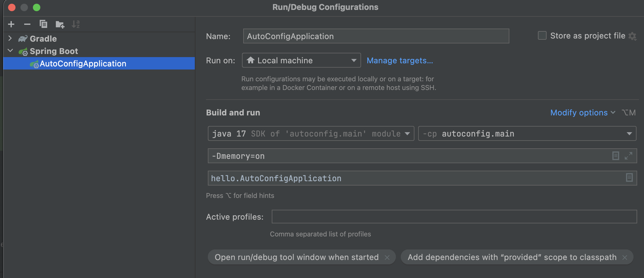
Task: Select AutoConfigApplication in the configuration tree
Action: point(99,63)
